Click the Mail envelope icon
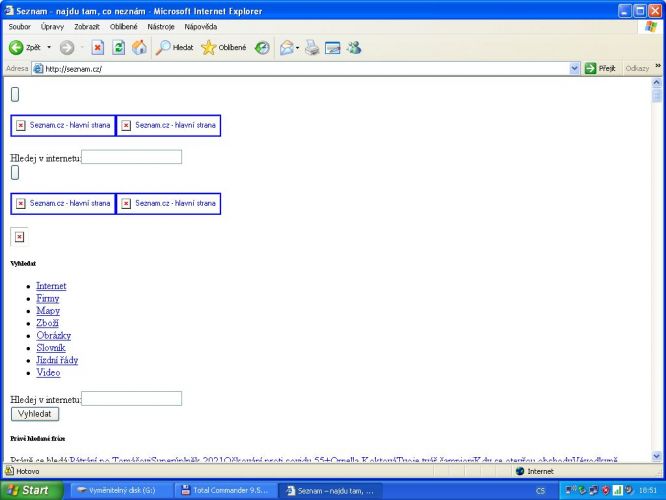 tap(287, 48)
